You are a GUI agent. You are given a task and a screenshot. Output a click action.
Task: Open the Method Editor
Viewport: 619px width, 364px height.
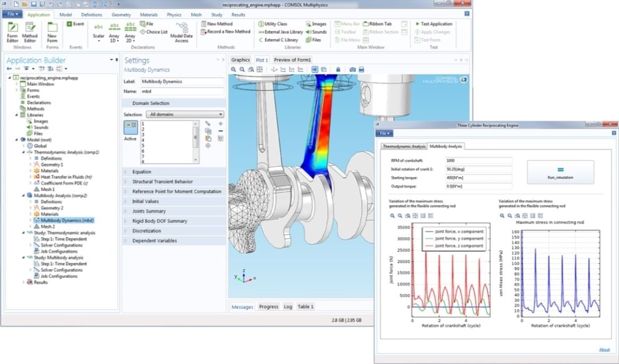point(30,31)
